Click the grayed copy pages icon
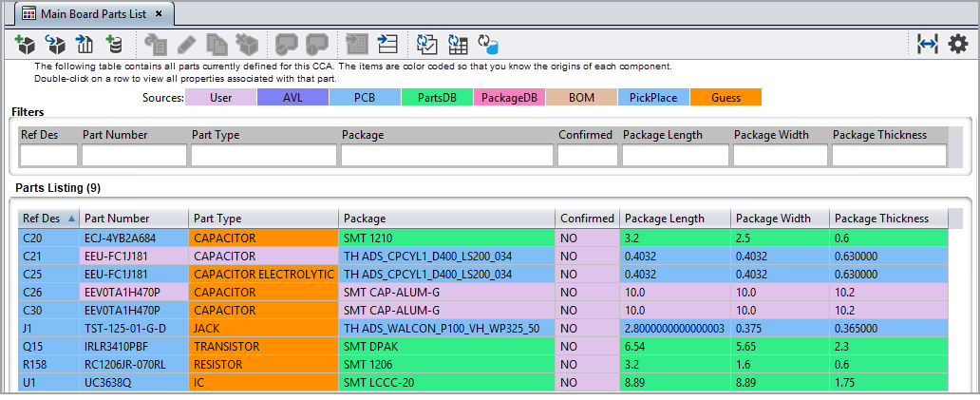 click(x=217, y=45)
